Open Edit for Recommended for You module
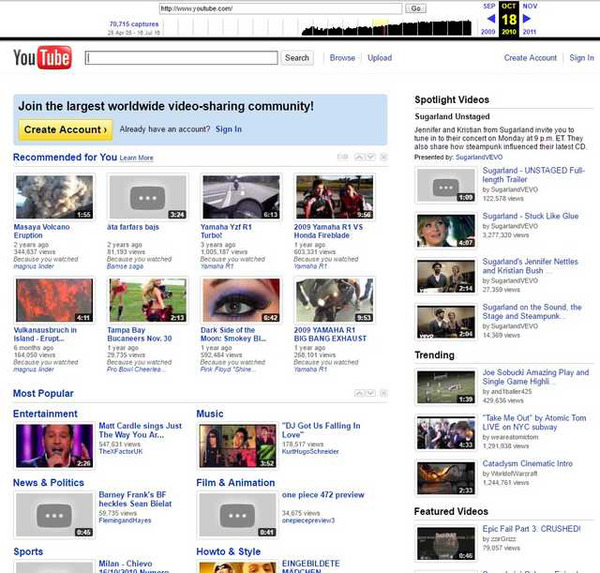Viewport: 600px width, 573px height. pyautogui.click(x=342, y=157)
